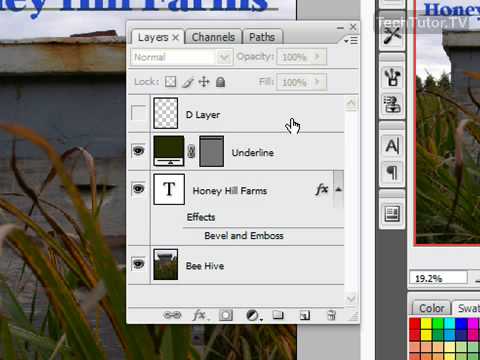Close the Layers tab
Screen dimensions: 480x360
click(176, 38)
